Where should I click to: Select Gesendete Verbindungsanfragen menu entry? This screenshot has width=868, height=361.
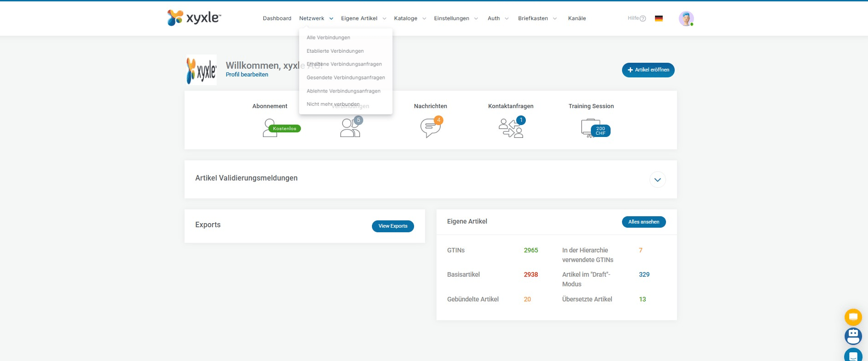[346, 77]
